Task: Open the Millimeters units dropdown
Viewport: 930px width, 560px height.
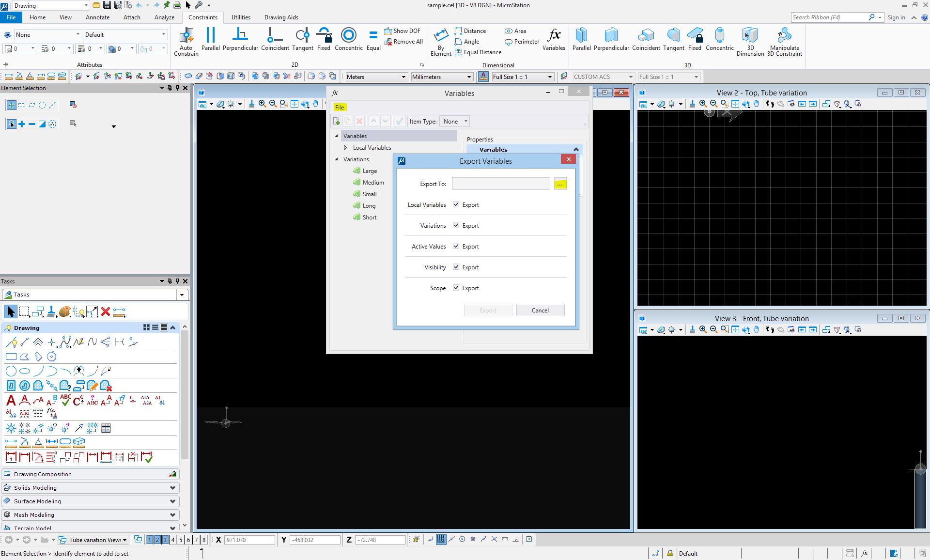Action: (x=442, y=77)
